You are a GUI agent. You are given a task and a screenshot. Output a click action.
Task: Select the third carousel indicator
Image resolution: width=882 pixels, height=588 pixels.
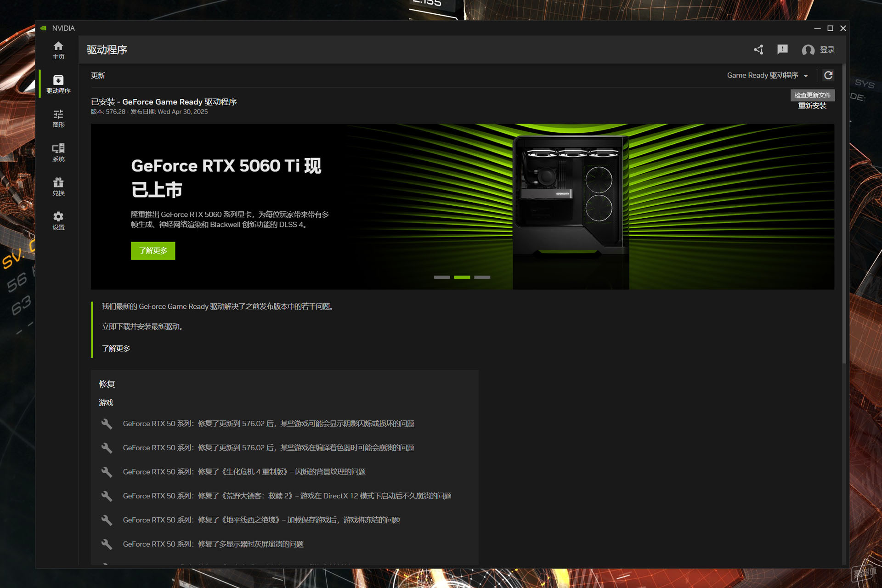click(482, 277)
